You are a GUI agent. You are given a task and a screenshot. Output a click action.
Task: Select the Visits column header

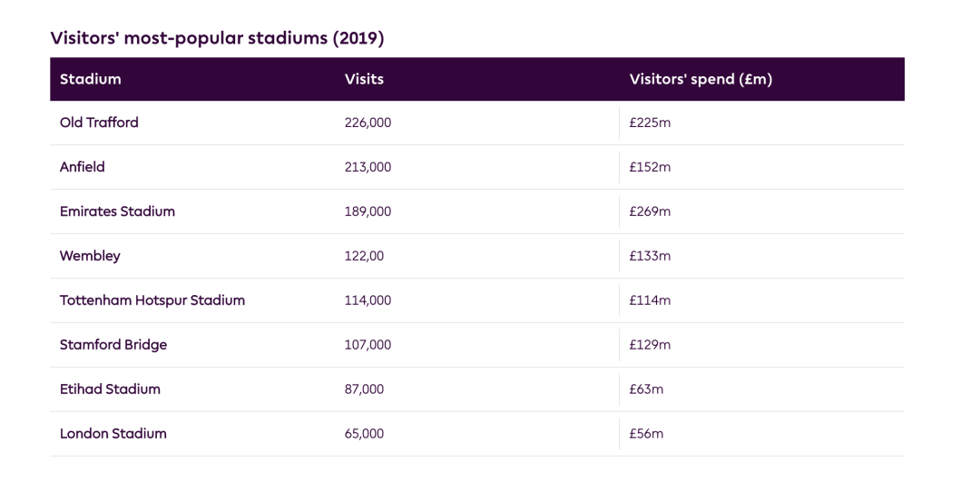(364, 79)
